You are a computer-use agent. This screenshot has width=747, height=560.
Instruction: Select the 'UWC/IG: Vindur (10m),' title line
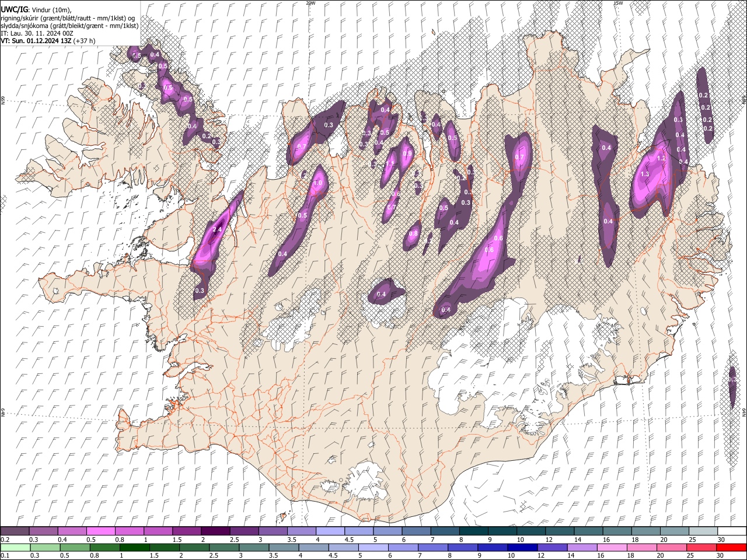(x=37, y=10)
